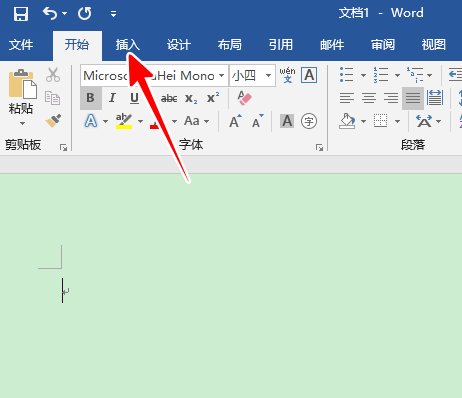462x398 pixels.
Task: Apply yellow text highlight color
Action: point(124,121)
